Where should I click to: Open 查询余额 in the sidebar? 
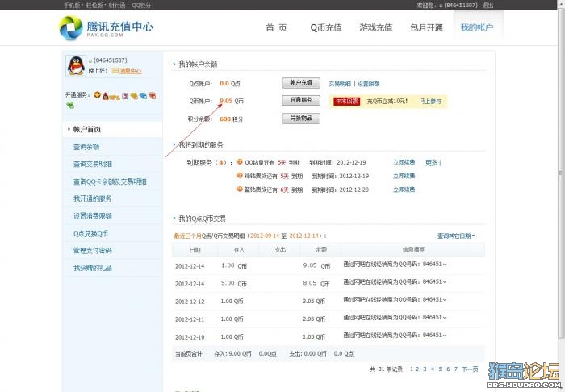[86, 147]
